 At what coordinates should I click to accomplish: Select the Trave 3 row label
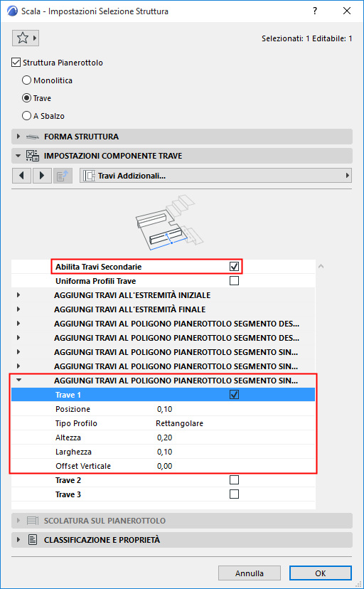(x=68, y=494)
